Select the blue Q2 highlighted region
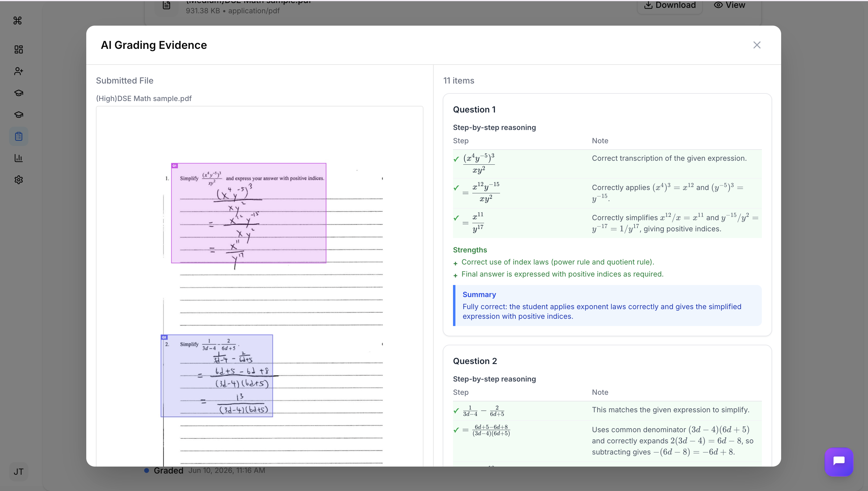The width and height of the screenshot is (868, 491). pyautogui.click(x=217, y=376)
